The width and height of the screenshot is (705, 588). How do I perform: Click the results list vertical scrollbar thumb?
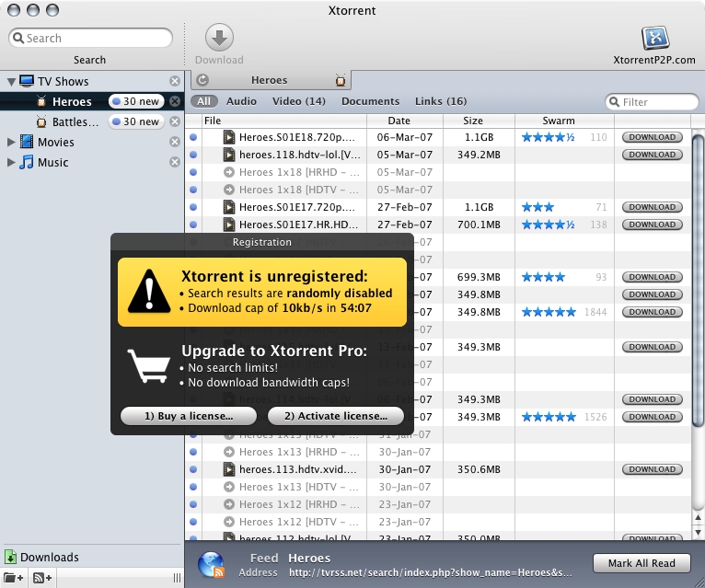698,280
